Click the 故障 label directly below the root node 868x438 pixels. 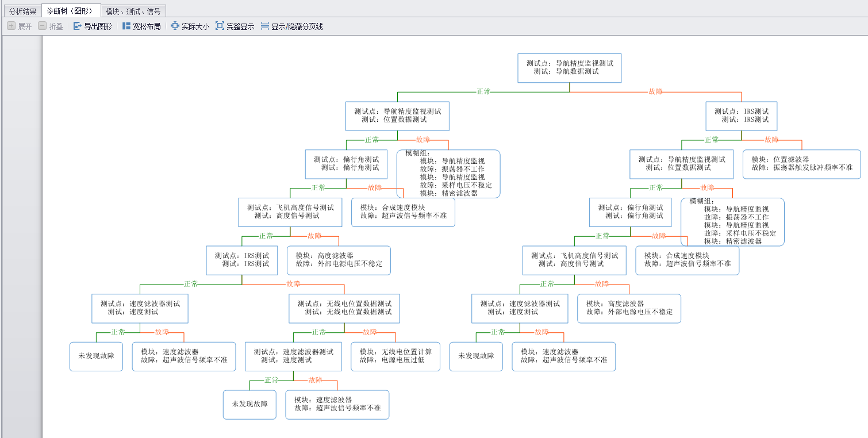(655, 91)
